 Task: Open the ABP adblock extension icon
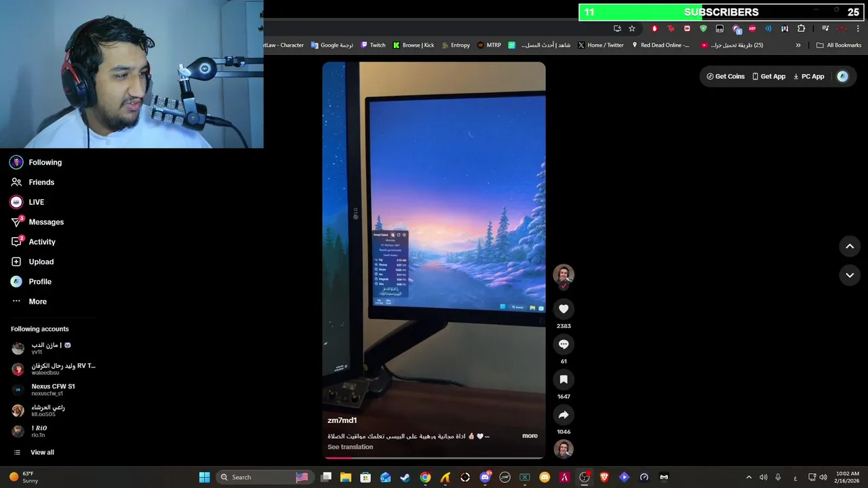click(752, 28)
